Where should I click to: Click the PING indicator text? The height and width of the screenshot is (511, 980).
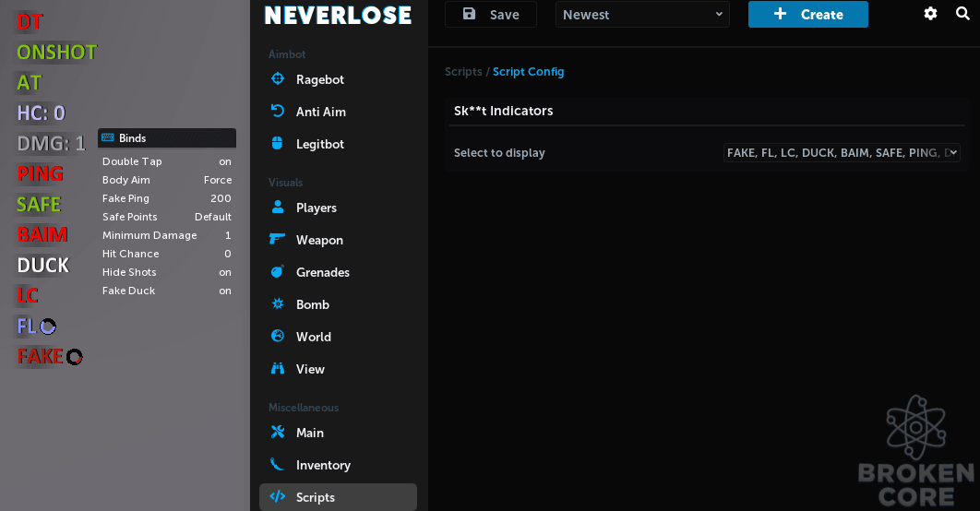pos(40,173)
